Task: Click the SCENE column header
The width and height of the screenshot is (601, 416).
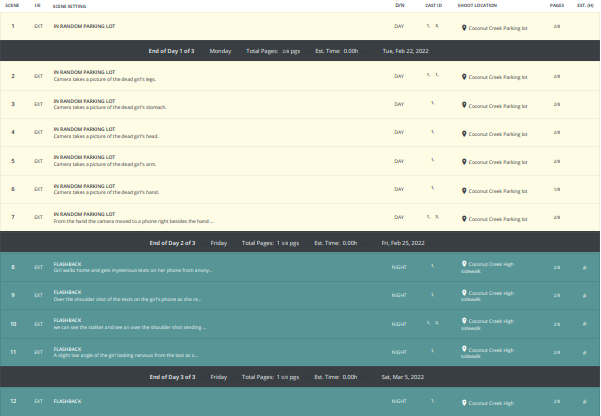Action: (12, 5)
